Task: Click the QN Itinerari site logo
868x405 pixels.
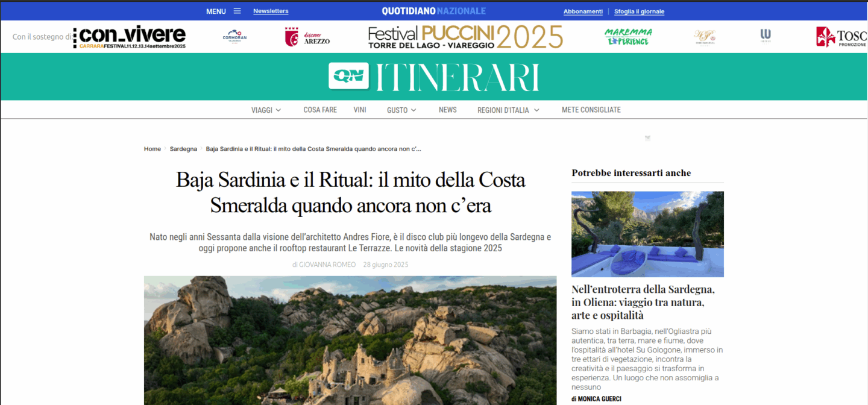Action: pyautogui.click(x=434, y=77)
